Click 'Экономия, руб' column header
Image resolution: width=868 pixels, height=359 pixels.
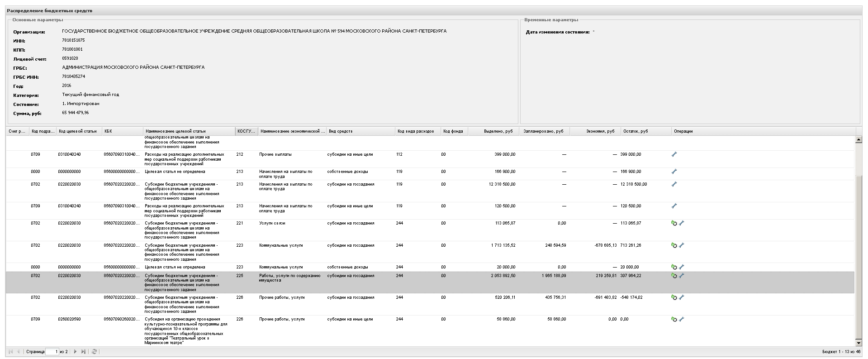(595, 131)
